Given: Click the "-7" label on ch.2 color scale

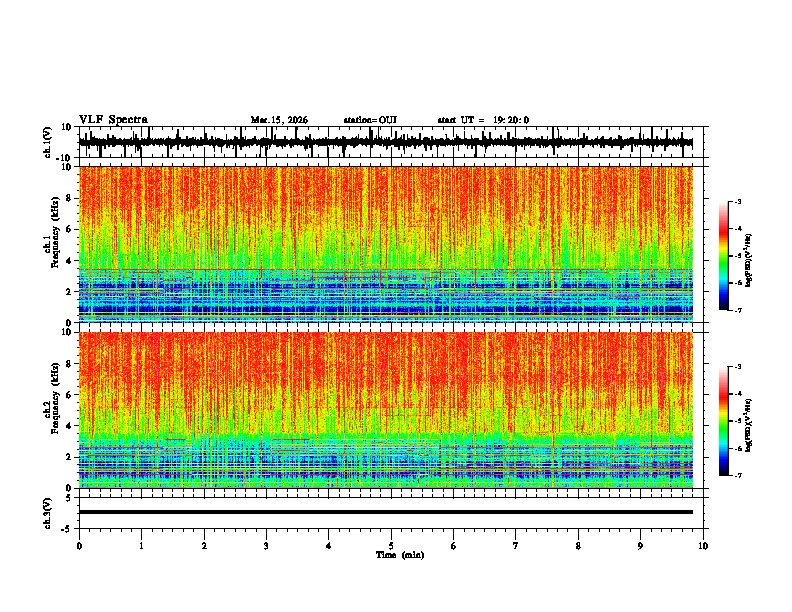Looking at the screenshot, I should click(738, 476).
